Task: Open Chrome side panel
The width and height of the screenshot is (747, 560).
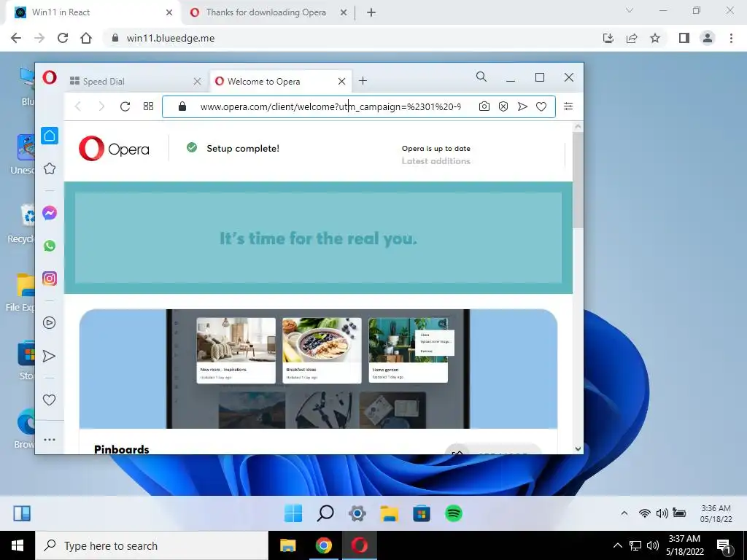Action: [684, 38]
